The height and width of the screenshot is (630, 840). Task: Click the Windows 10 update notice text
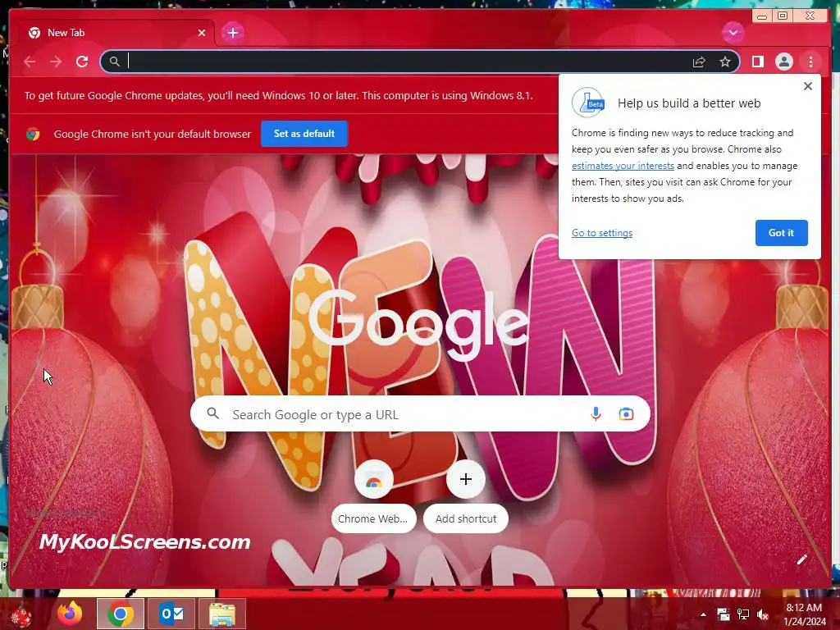[x=279, y=96]
